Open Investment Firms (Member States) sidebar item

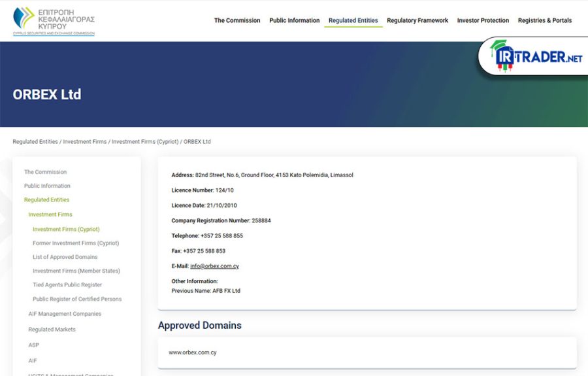(76, 271)
